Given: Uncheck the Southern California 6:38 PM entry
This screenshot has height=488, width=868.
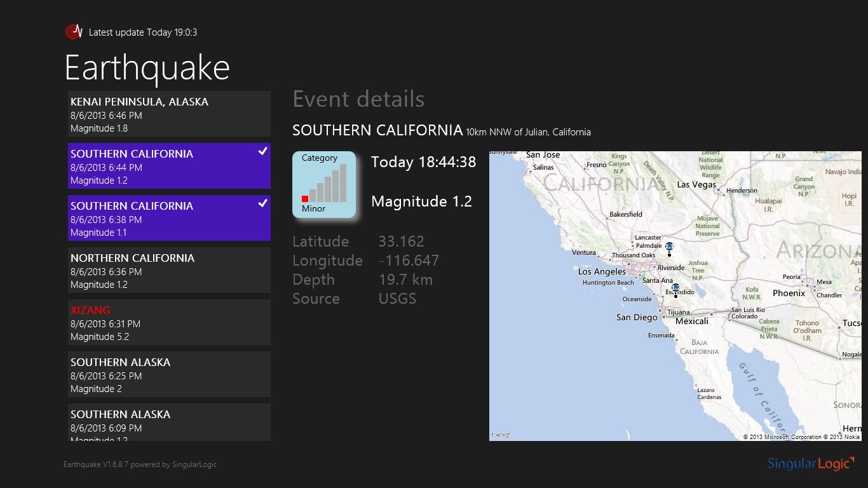Looking at the screenshot, I should click(262, 203).
